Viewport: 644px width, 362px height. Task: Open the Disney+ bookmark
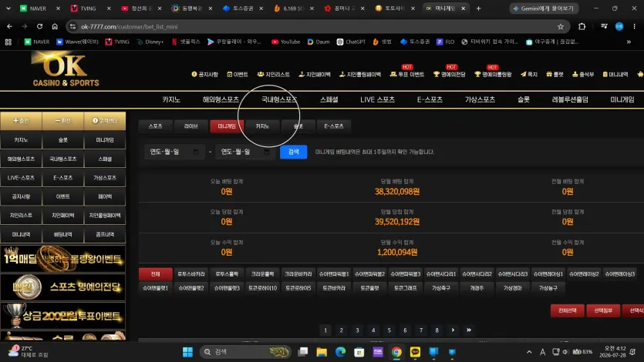pos(150,42)
